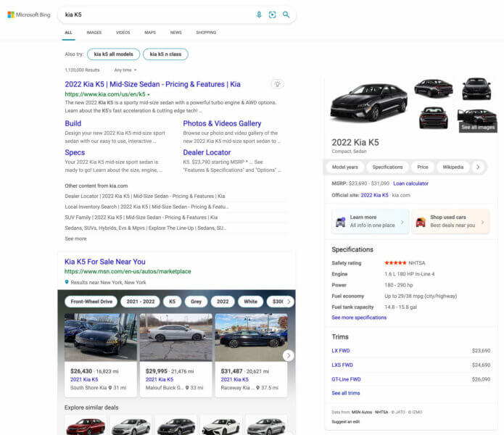Image resolution: width=504 pixels, height=435 pixels.
Task: Click the red sedan similar deal
Action: pyautogui.click(x=86, y=426)
